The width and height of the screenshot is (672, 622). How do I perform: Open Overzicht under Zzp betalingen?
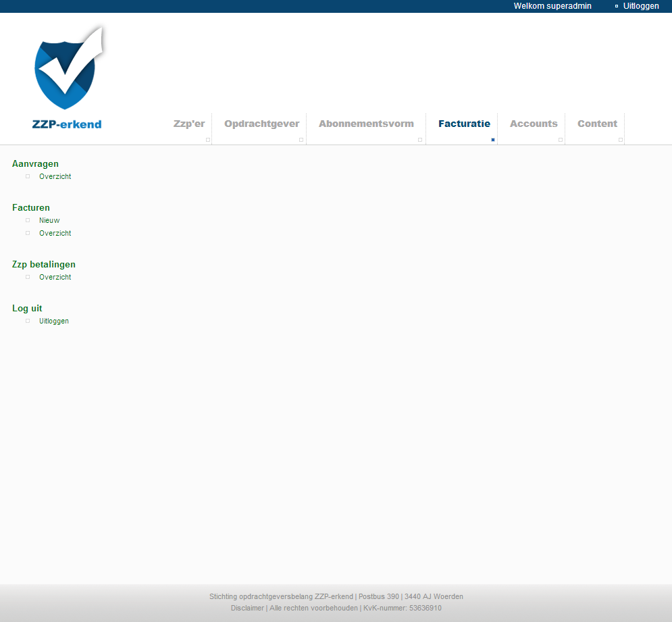click(x=55, y=278)
